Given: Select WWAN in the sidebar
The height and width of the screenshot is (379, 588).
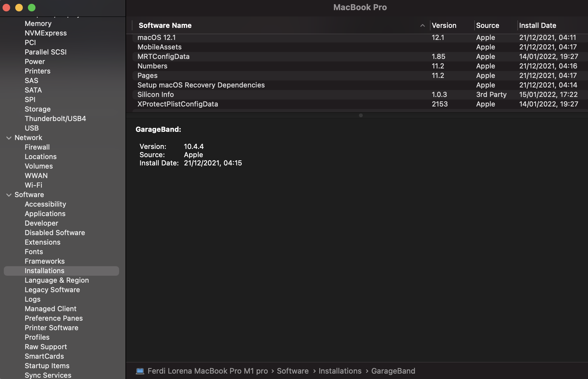Looking at the screenshot, I should point(36,176).
